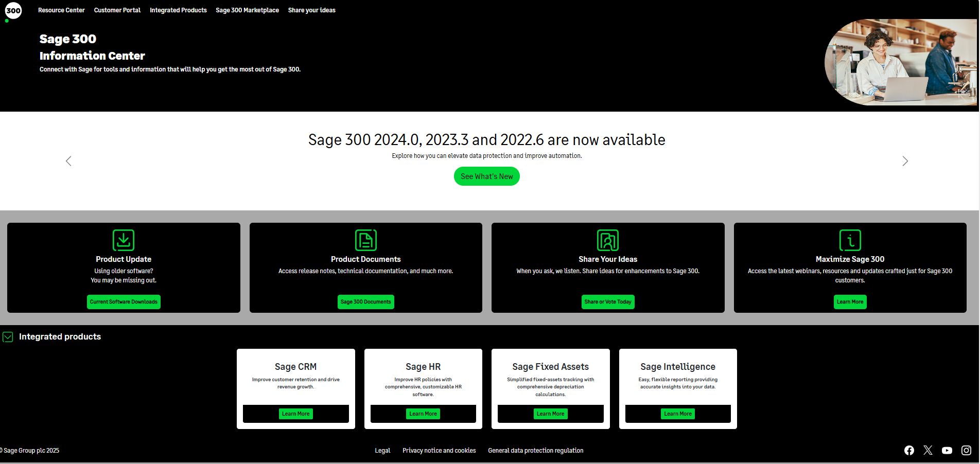Click the header photo of people with laptop

click(901, 62)
